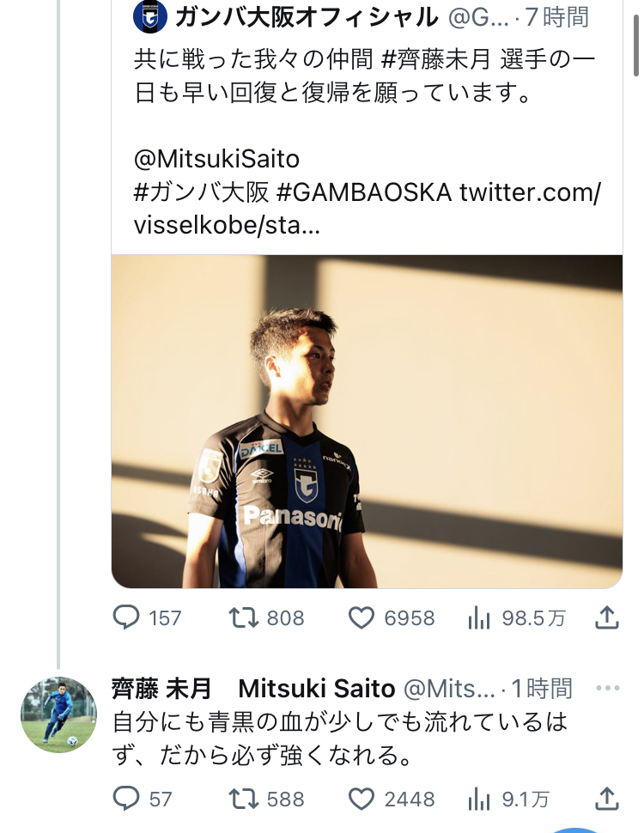Share the Gamba Osaka official tweet
Screen dimensions: 644x833
[x=606, y=617]
